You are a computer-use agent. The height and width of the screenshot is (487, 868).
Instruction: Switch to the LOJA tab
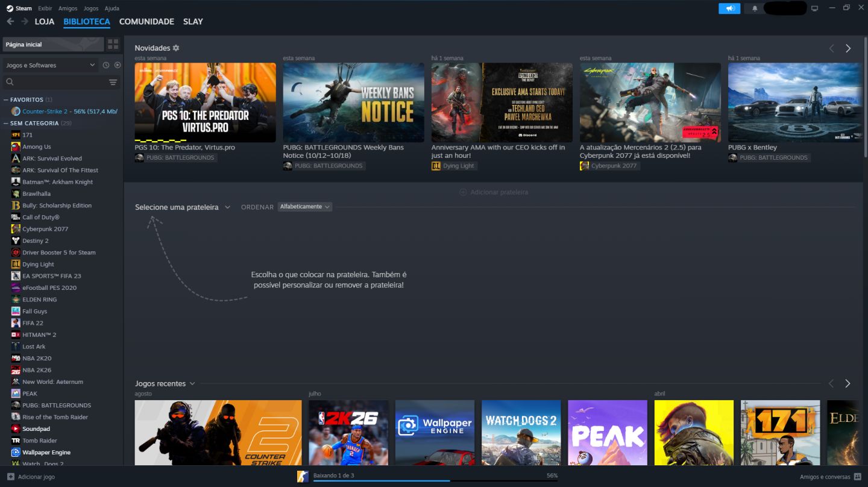point(45,22)
